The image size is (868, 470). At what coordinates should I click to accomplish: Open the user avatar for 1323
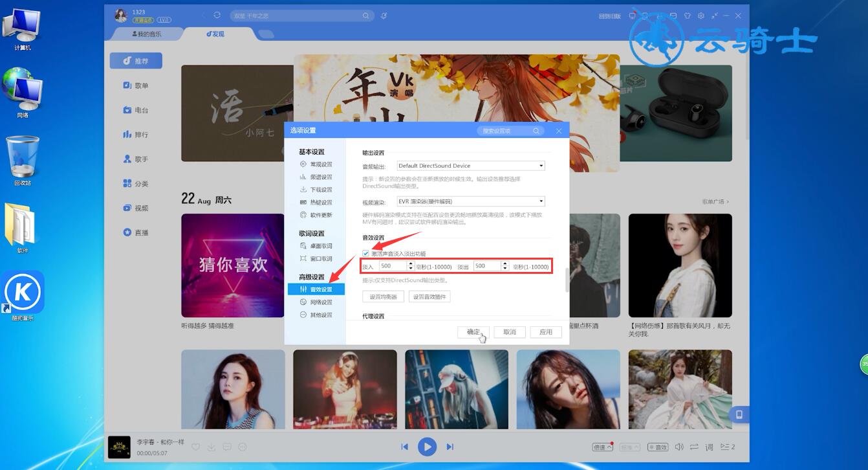click(121, 16)
